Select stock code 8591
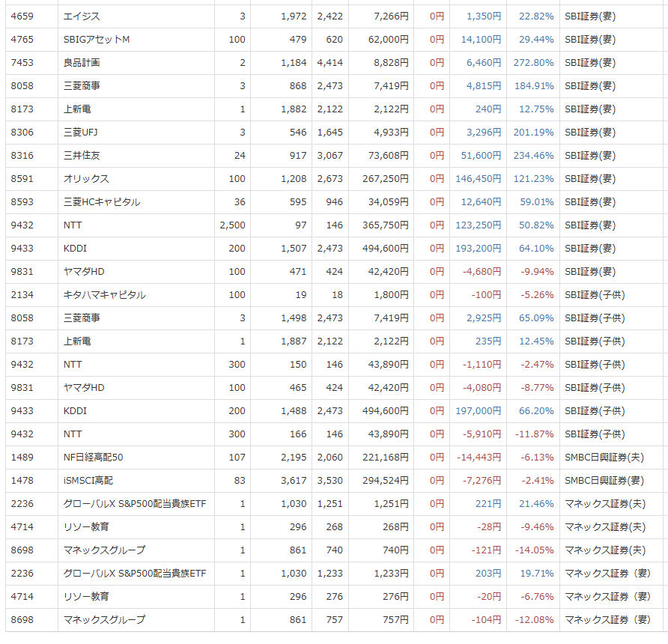 tap(22, 179)
